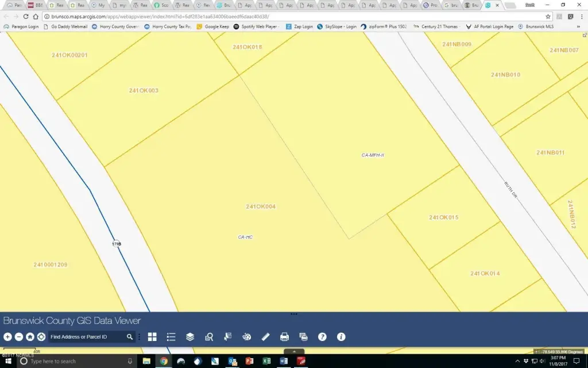The image size is (588, 368).
Task: Zoom in with the plus button
Action: tap(7, 337)
